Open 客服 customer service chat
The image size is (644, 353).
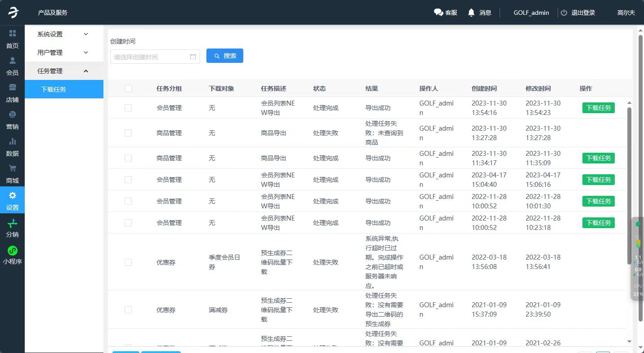pos(445,13)
